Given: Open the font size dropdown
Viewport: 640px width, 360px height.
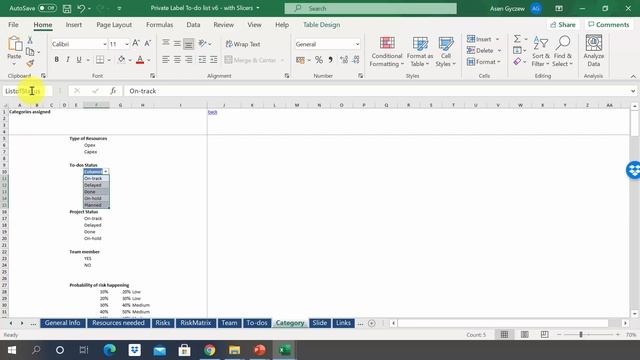Looking at the screenshot, I should tap(127, 44).
